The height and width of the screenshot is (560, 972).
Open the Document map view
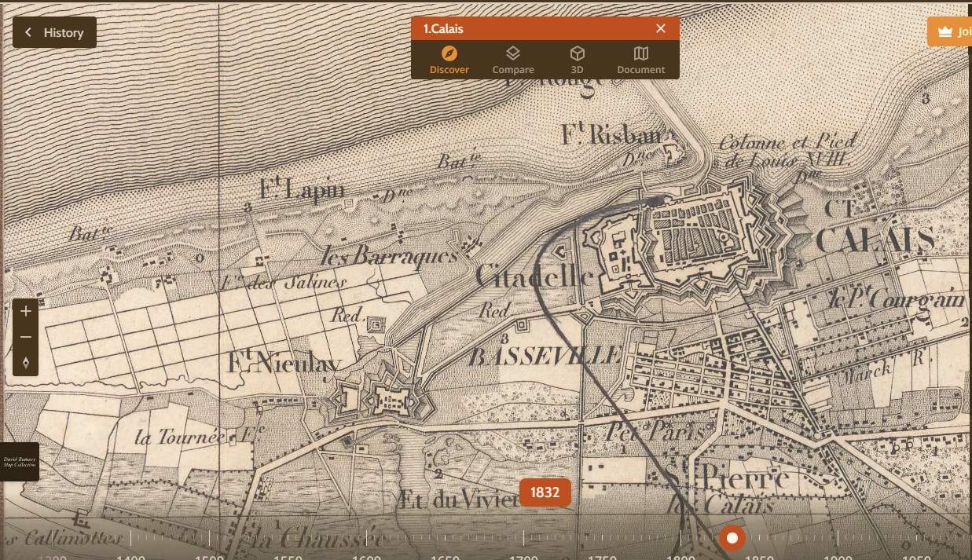point(640,60)
